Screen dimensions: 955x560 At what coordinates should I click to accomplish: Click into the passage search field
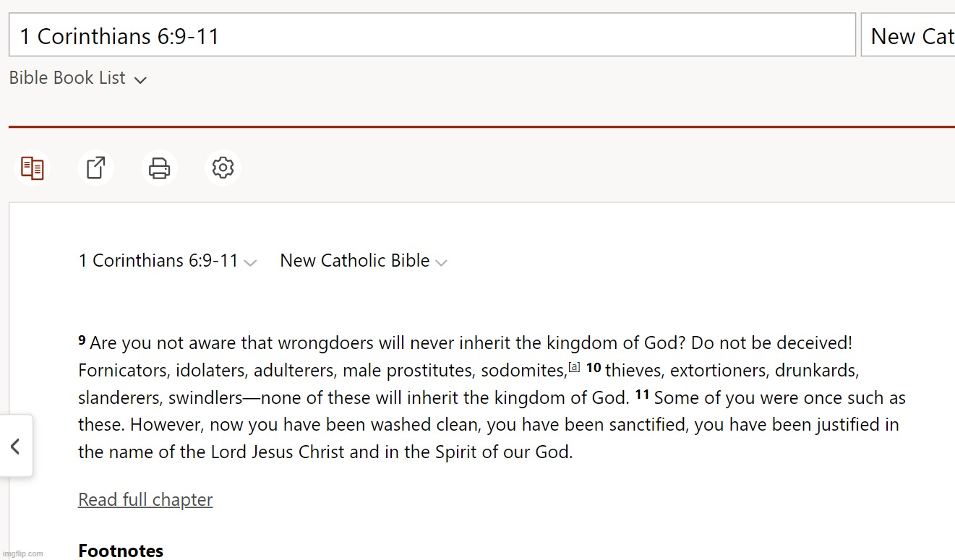432,35
